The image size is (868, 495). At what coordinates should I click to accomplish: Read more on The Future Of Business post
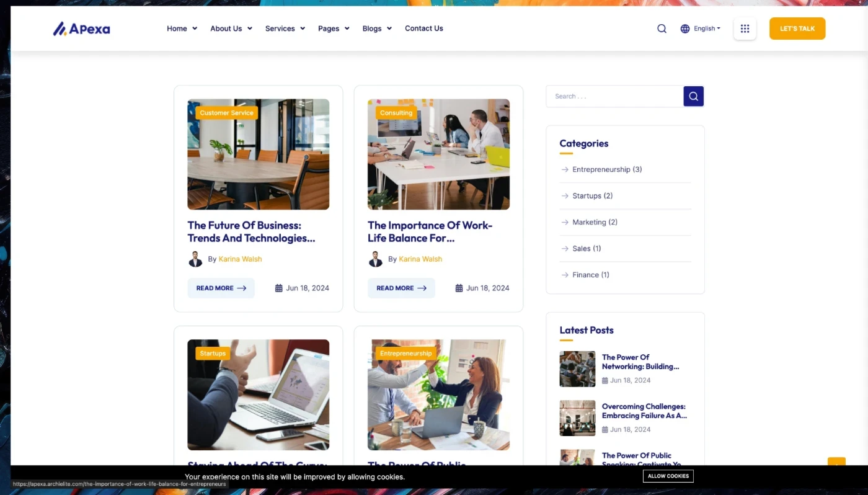pos(221,288)
